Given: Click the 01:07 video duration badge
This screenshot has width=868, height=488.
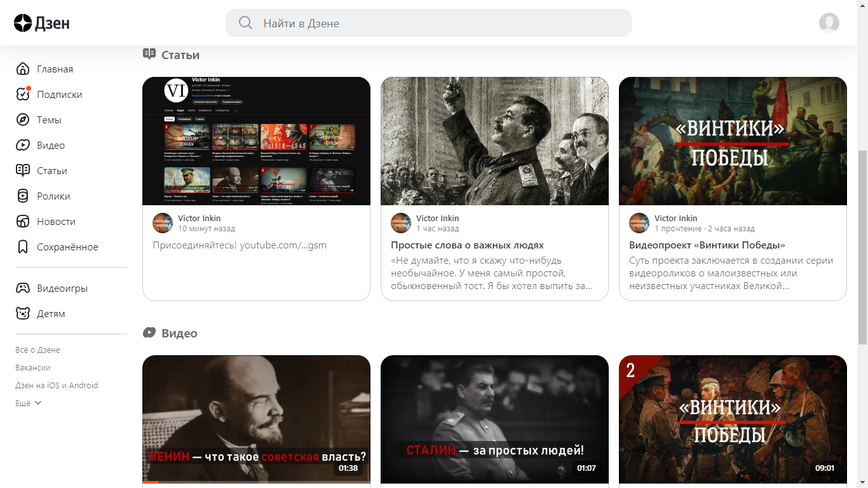Looking at the screenshot, I should 587,468.
